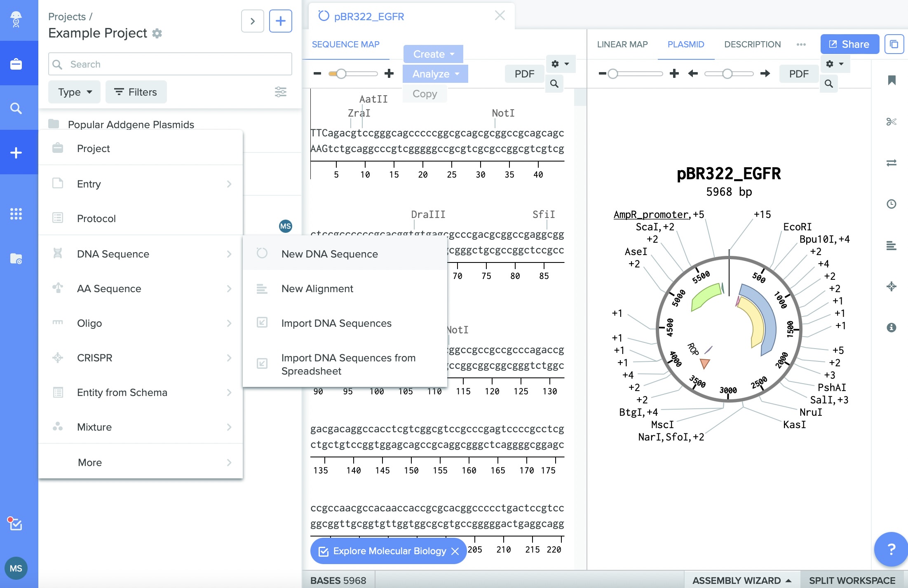This screenshot has width=908, height=588.
Task: Open annotations bookmark icon in right rail
Action: [892, 80]
